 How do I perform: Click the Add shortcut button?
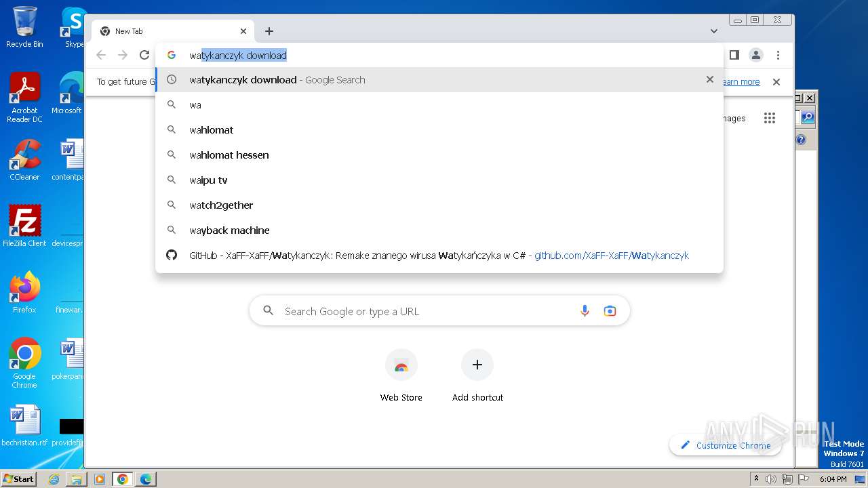point(477,375)
